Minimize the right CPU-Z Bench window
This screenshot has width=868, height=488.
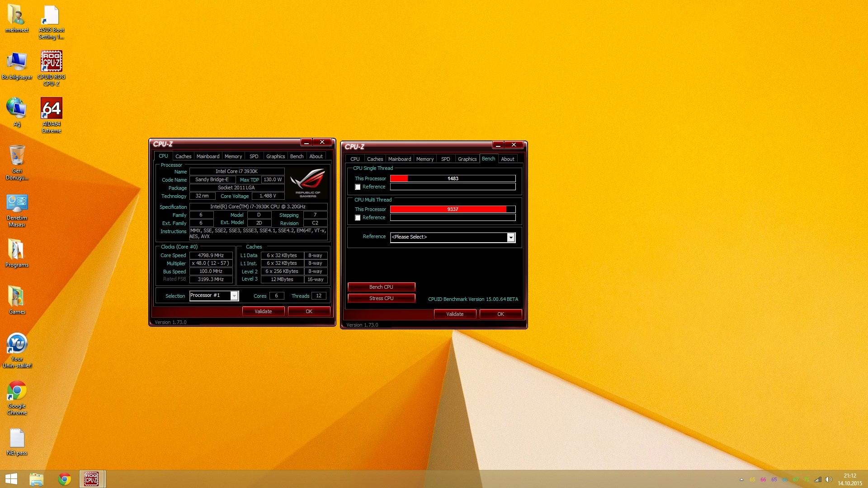498,145
